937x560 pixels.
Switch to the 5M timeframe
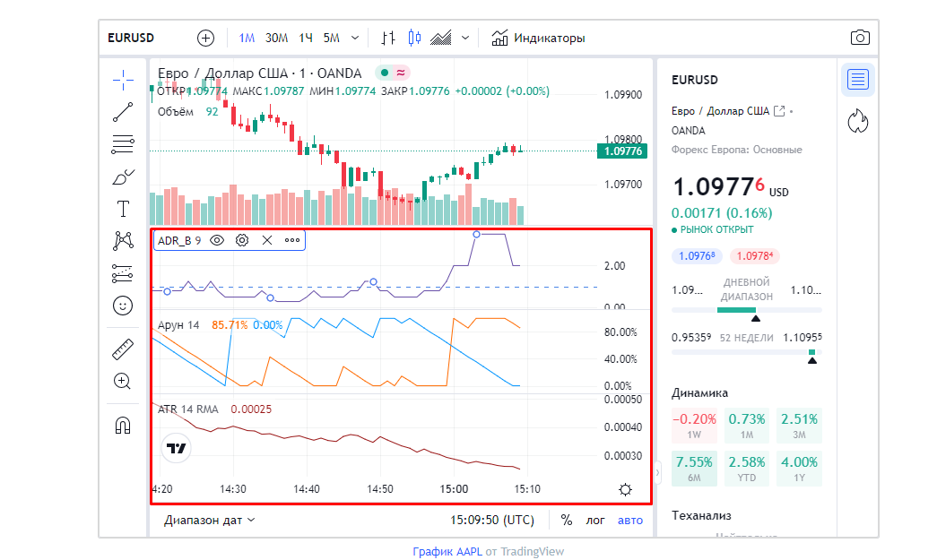(332, 38)
